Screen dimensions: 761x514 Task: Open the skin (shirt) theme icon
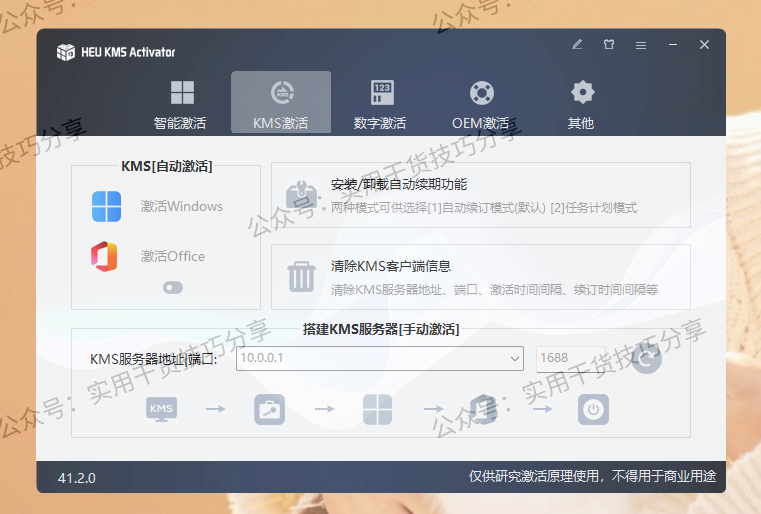pyautogui.click(x=609, y=45)
